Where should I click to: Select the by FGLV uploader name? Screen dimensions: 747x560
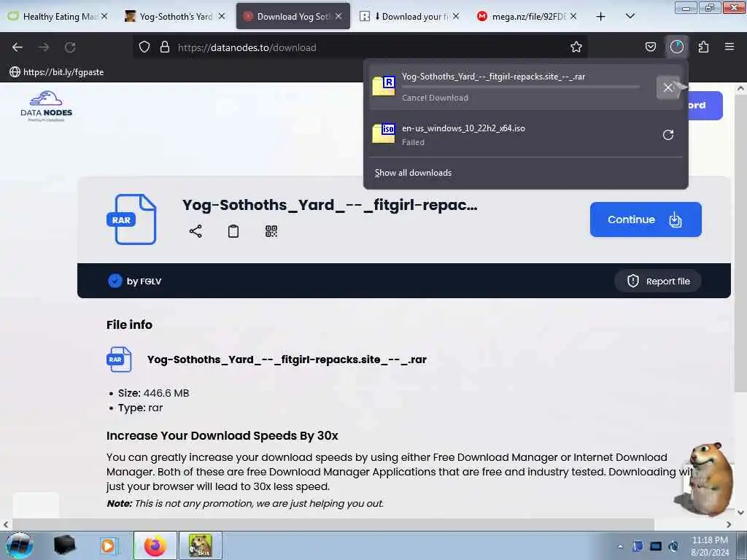click(144, 281)
